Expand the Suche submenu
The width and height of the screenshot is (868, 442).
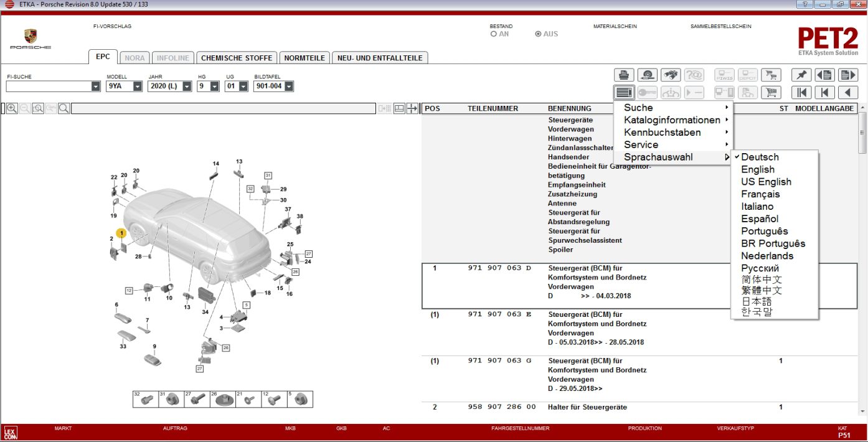point(674,108)
